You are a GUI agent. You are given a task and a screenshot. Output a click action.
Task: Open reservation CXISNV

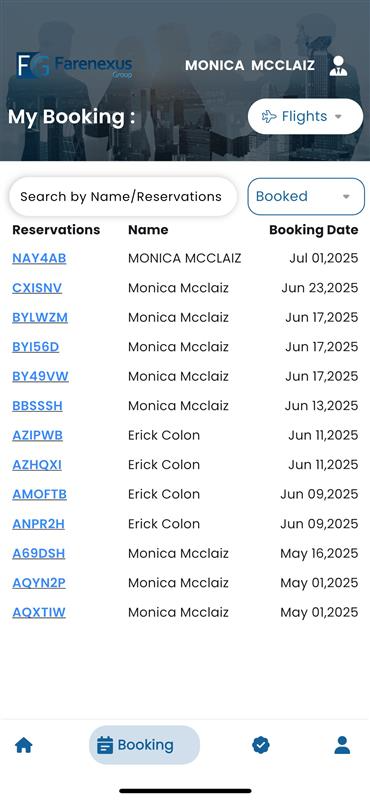(x=37, y=288)
